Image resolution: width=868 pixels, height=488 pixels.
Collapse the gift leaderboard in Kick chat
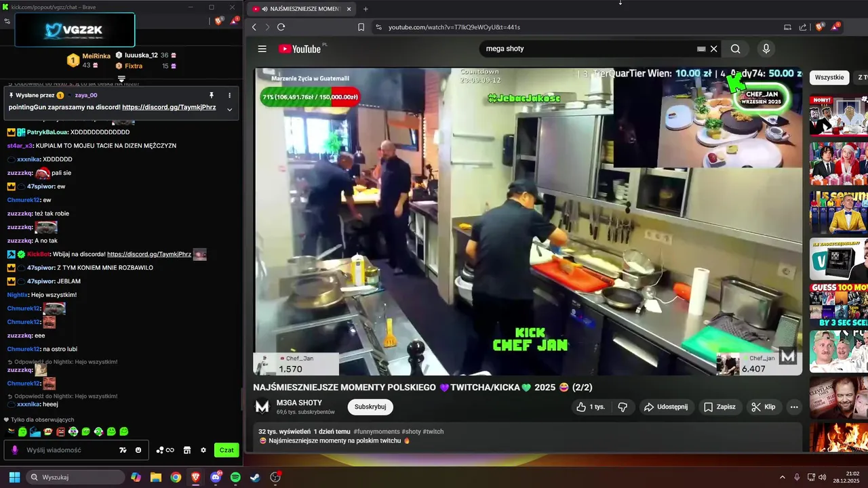121,79
